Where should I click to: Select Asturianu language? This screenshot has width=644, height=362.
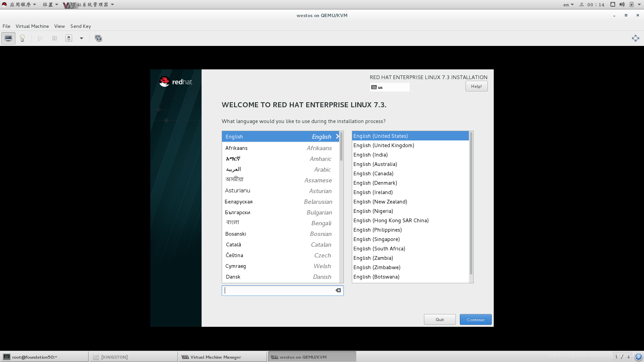[x=280, y=191]
